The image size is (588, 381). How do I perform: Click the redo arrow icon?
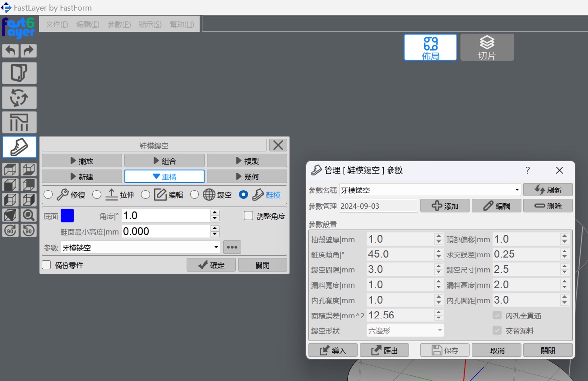tap(28, 51)
